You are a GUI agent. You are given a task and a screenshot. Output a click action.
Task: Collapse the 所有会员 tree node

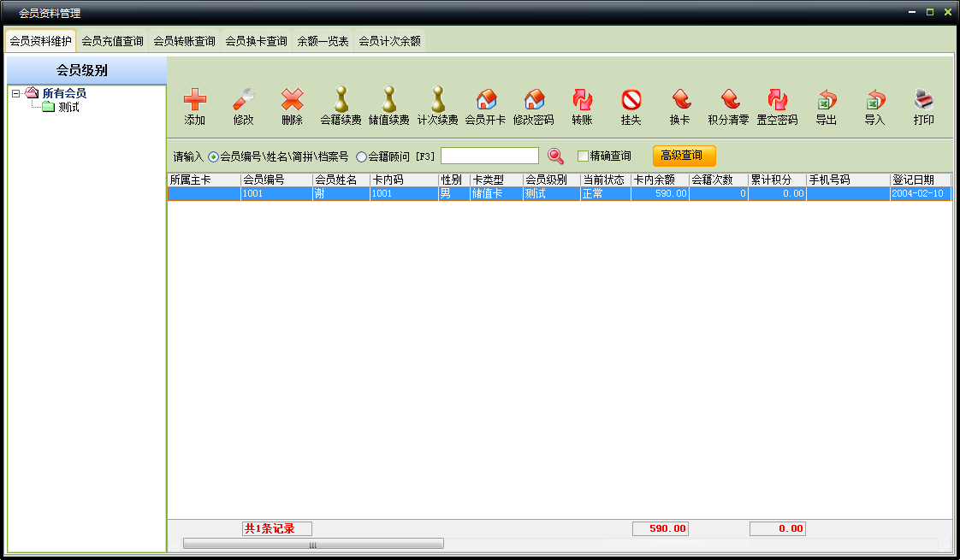tap(16, 94)
